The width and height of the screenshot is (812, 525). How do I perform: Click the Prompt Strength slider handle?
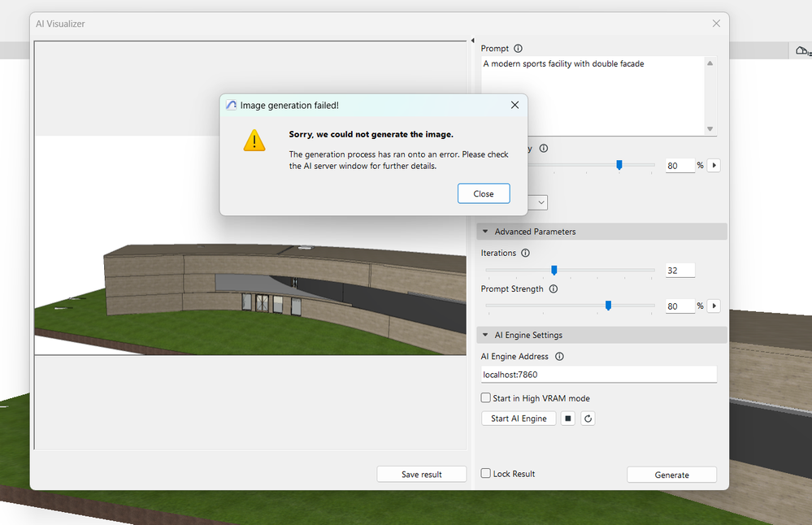point(608,306)
